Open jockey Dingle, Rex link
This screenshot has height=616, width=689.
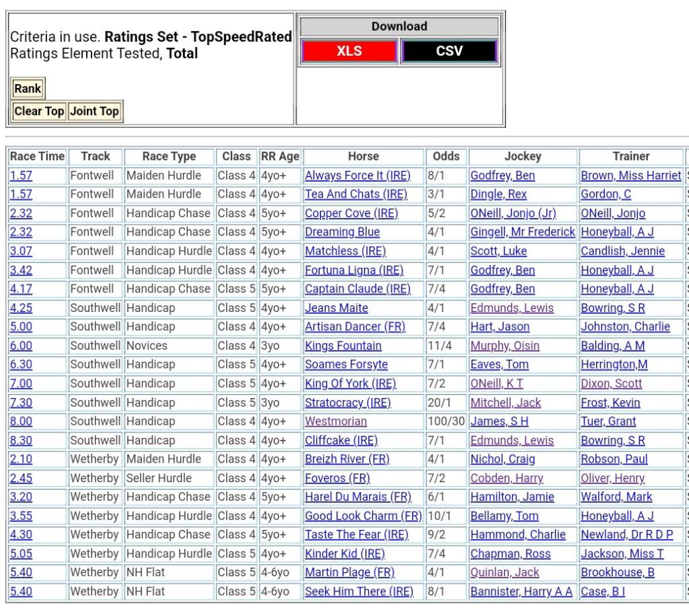499,194
